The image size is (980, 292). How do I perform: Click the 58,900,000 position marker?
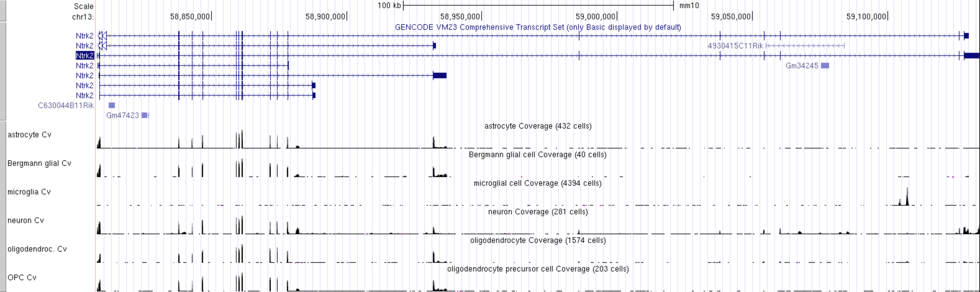click(326, 17)
